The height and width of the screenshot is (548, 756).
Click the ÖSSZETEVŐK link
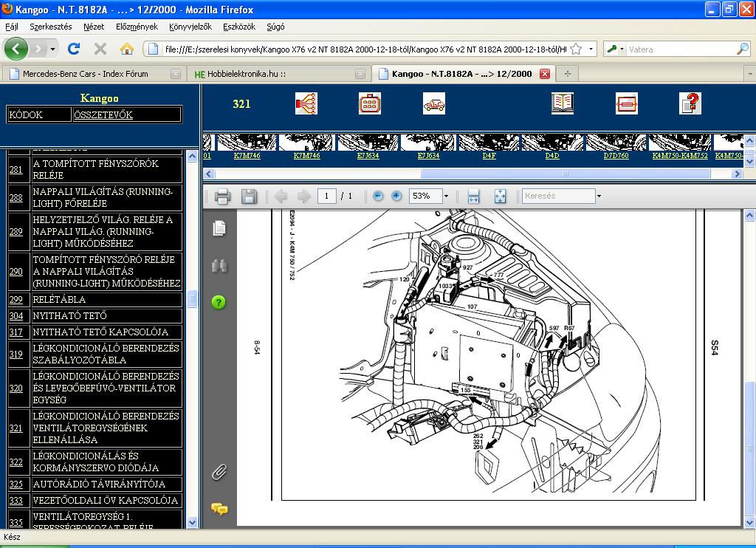[103, 115]
